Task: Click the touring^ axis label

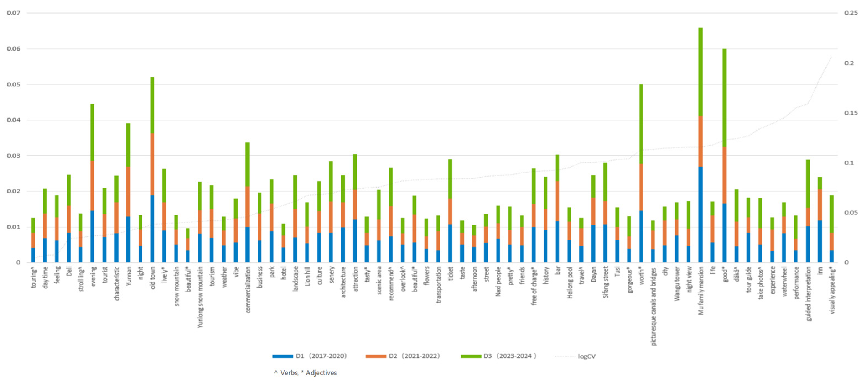Action: tap(33, 277)
